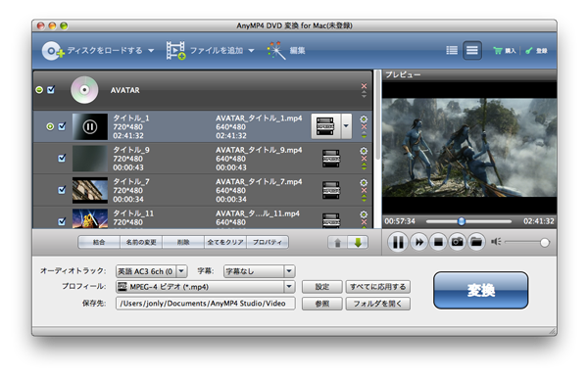588x379 pixels.
Task: Switch to detailed list view icon
Action: tap(471, 50)
